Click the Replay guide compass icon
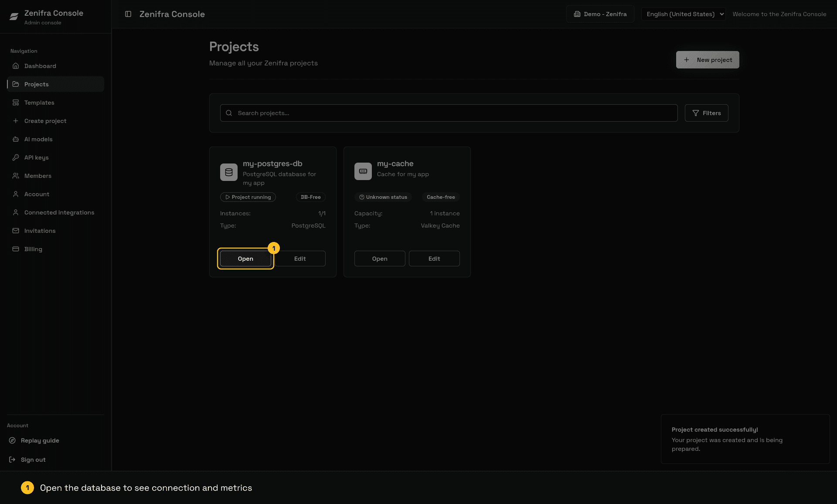 pyautogui.click(x=12, y=440)
